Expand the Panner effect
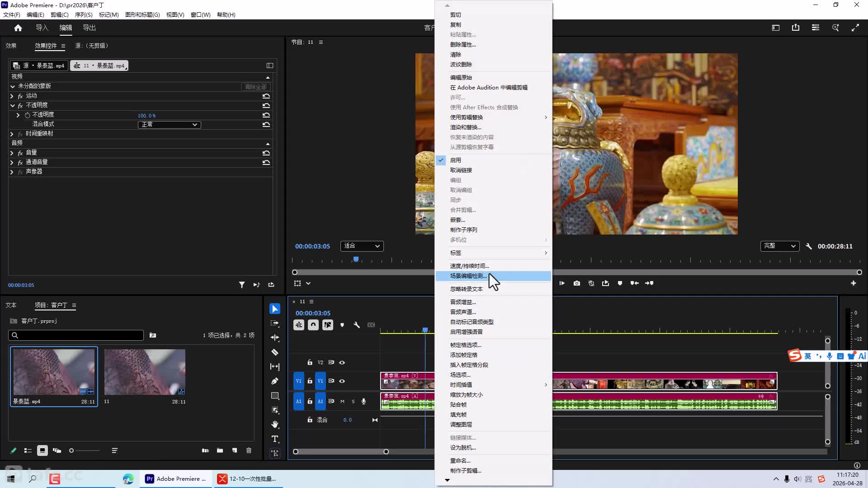This screenshot has height=488, width=868. [12, 172]
